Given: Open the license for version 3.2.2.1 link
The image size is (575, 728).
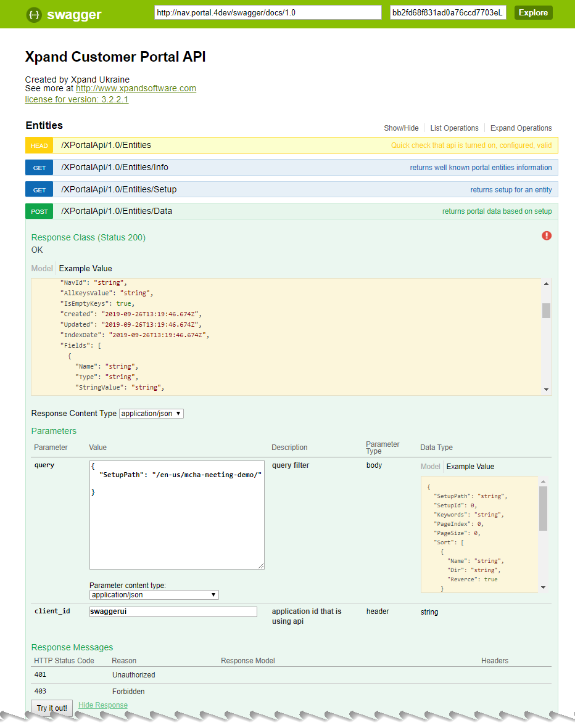Looking at the screenshot, I should click(x=76, y=99).
